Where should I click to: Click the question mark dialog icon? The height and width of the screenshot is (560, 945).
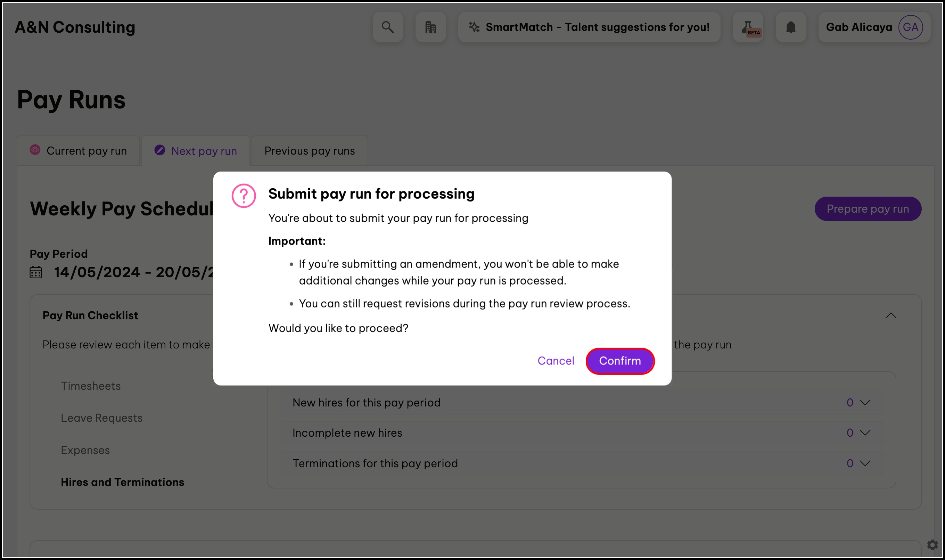[x=244, y=196]
